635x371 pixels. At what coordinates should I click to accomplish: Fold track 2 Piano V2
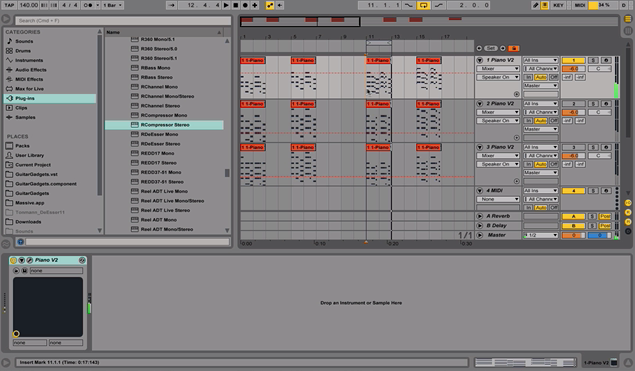tap(480, 104)
